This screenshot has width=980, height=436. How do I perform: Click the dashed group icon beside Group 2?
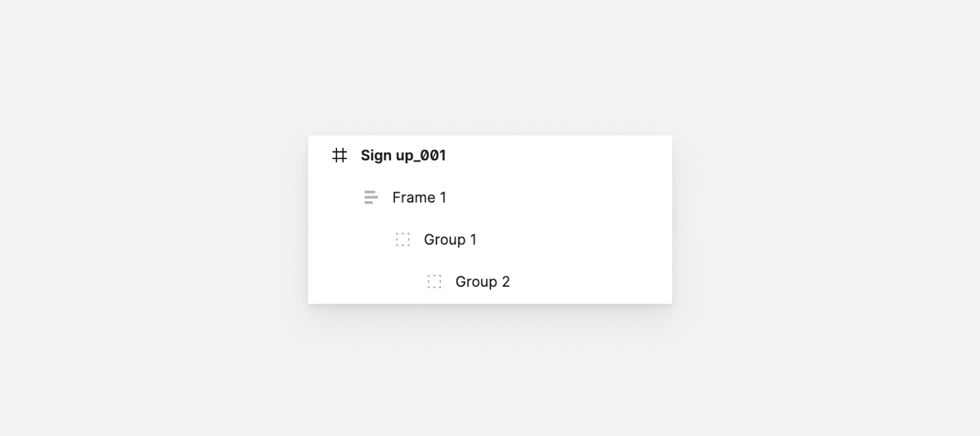tap(434, 282)
